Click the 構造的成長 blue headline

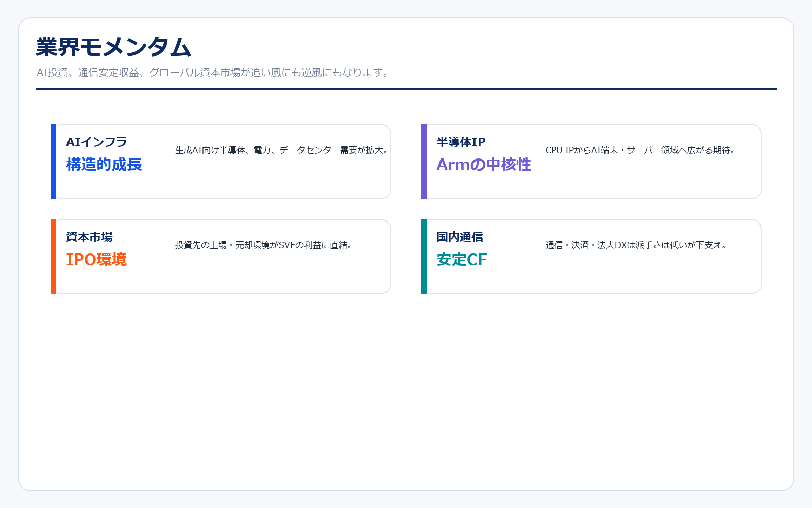[x=104, y=165]
